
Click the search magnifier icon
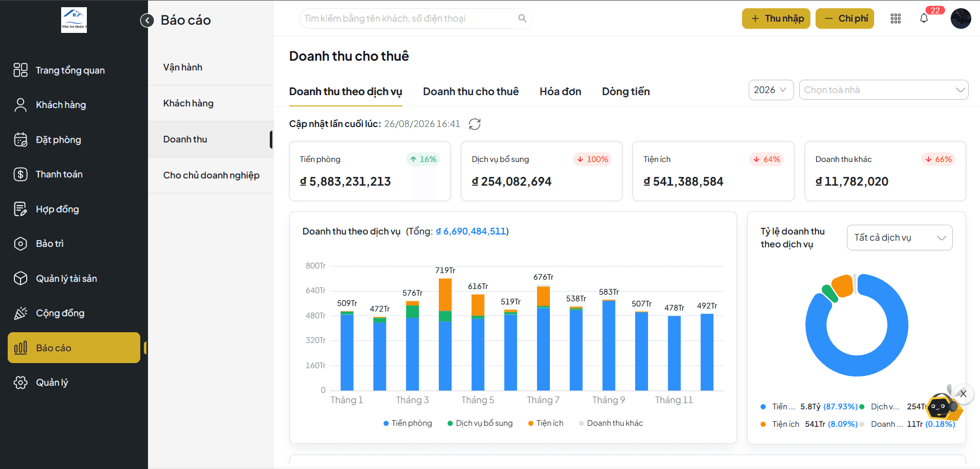click(x=522, y=19)
